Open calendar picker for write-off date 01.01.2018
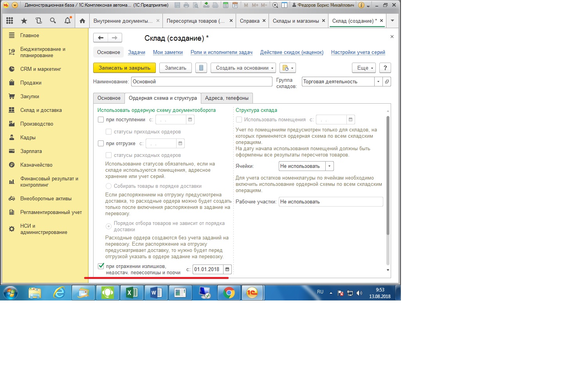588x392 pixels. point(227,269)
